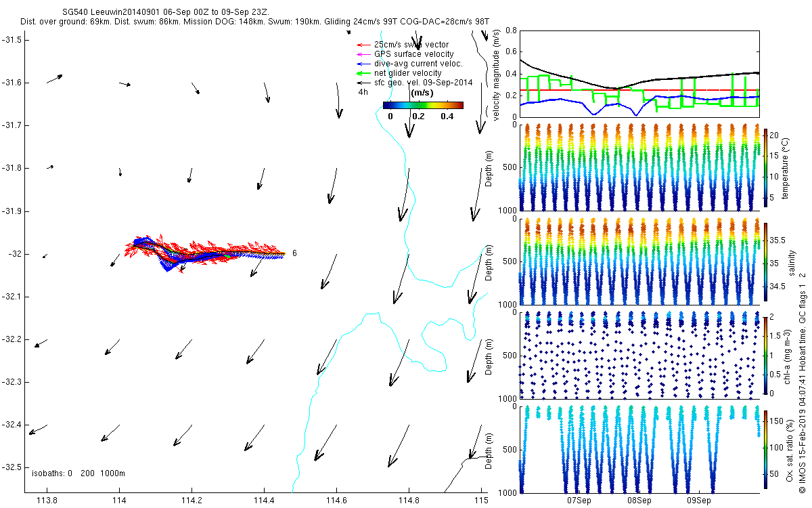Image resolution: width=812 pixels, height=508 pixels.
Task: Click the 'Dist. over ground: 69km' statistics line
Action: point(256,22)
